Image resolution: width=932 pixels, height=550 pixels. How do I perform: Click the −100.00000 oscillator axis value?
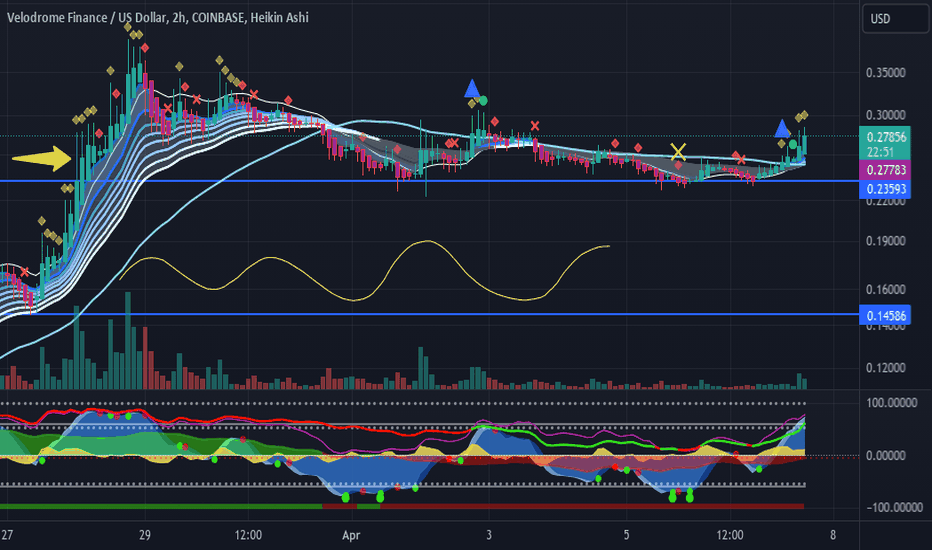[895, 507]
